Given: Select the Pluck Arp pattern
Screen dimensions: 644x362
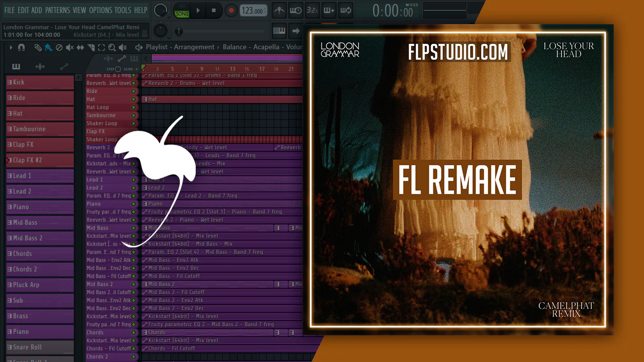Looking at the screenshot, I should coord(40,285).
